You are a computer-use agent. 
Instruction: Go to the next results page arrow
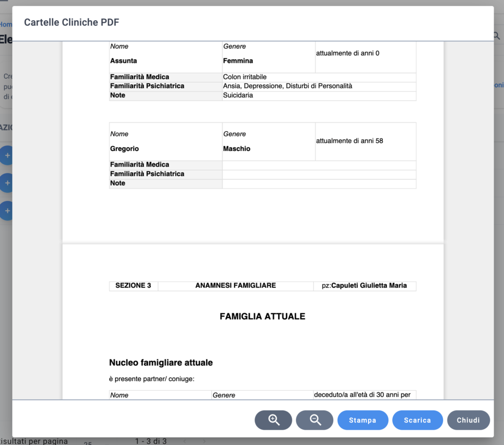204,441
